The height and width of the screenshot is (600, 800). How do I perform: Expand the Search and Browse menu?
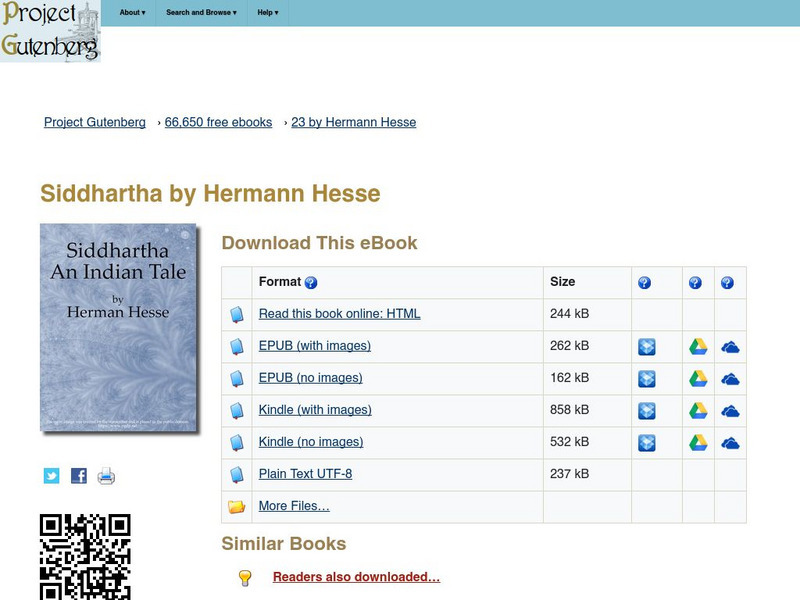(201, 13)
